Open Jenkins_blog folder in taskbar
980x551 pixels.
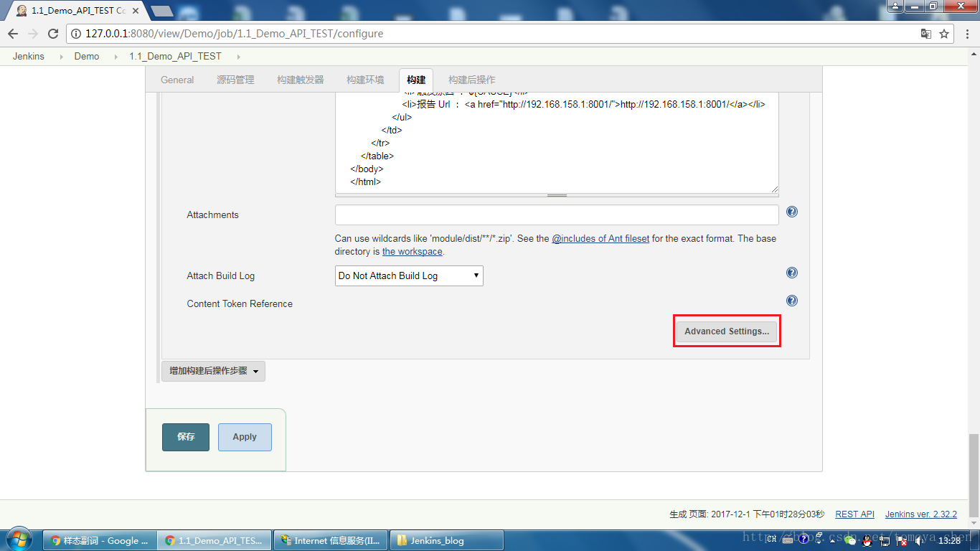pos(446,540)
